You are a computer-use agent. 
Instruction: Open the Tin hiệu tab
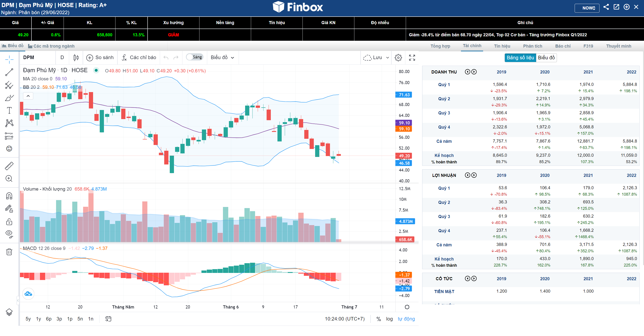[502, 46]
